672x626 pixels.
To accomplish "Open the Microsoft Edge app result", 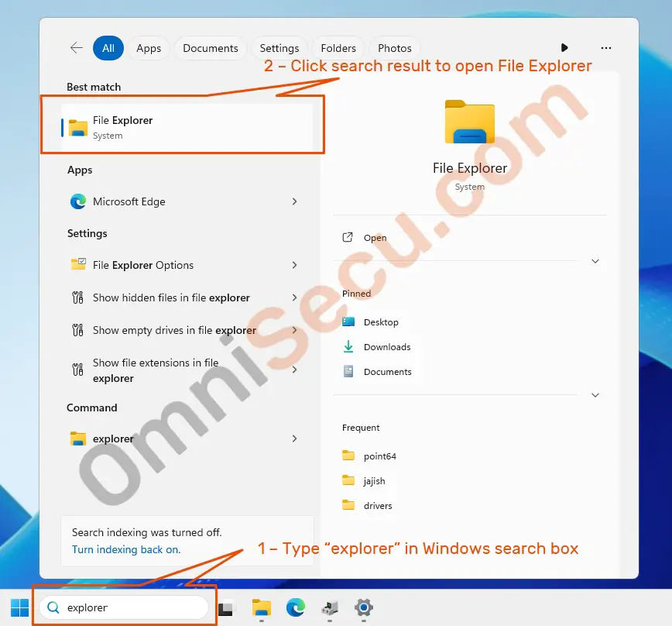I will point(187,201).
